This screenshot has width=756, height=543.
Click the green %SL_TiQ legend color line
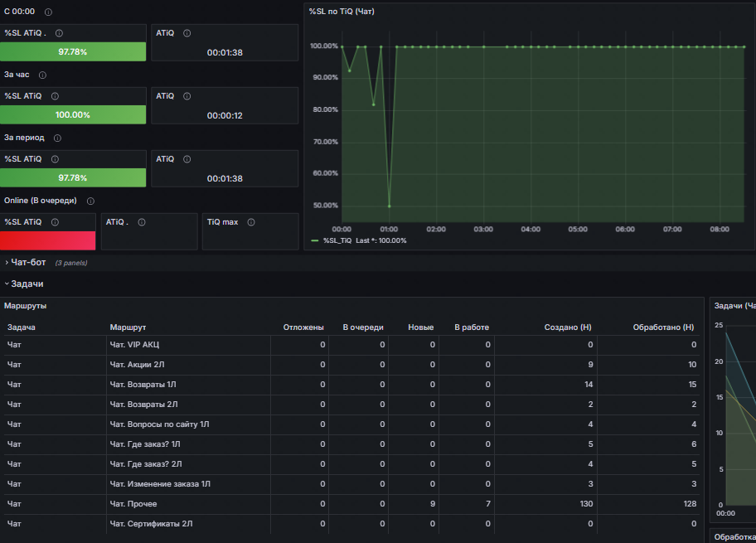pos(315,240)
